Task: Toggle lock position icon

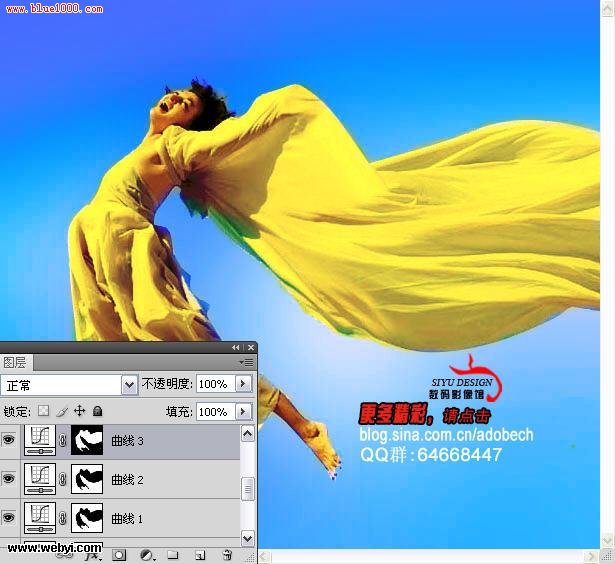Action: click(80, 411)
